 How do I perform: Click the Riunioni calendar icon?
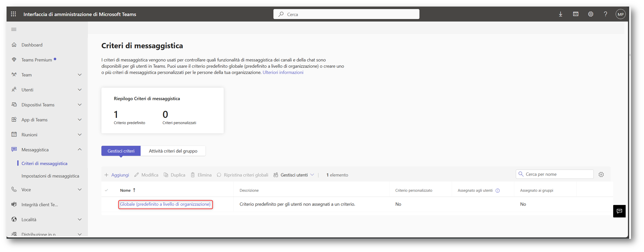[14, 134]
